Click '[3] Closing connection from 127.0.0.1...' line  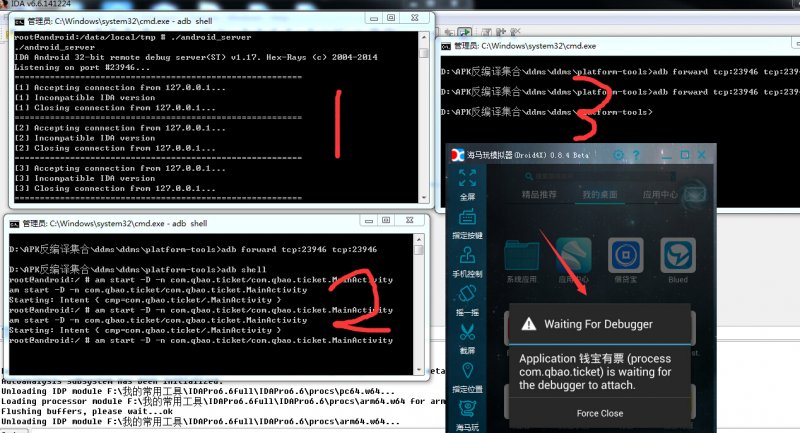pos(115,188)
